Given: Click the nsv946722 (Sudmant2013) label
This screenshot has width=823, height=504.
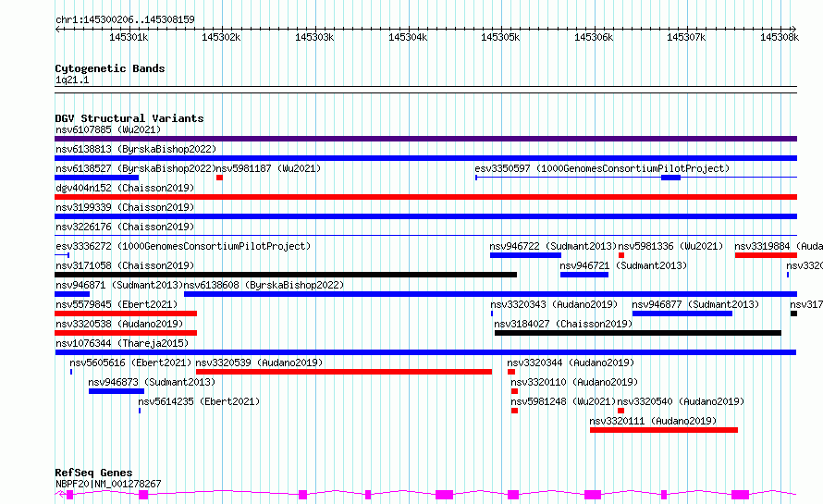Looking at the screenshot, I should [x=553, y=246].
